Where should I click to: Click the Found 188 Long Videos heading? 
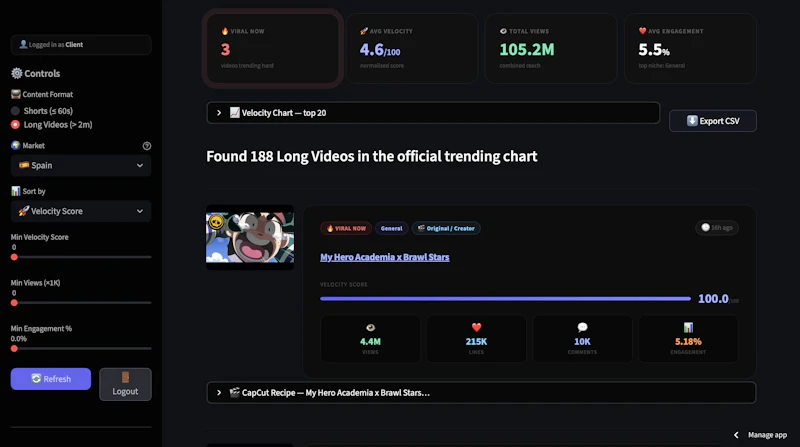[371, 156]
